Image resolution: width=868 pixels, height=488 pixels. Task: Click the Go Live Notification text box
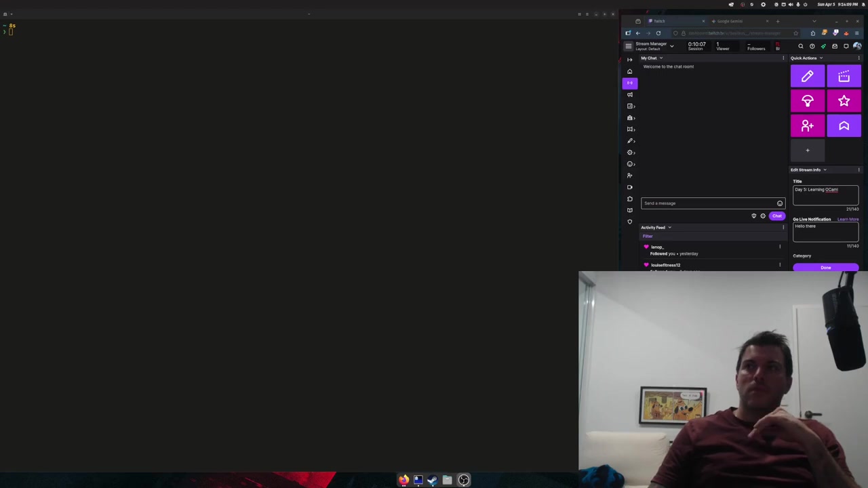(x=825, y=232)
